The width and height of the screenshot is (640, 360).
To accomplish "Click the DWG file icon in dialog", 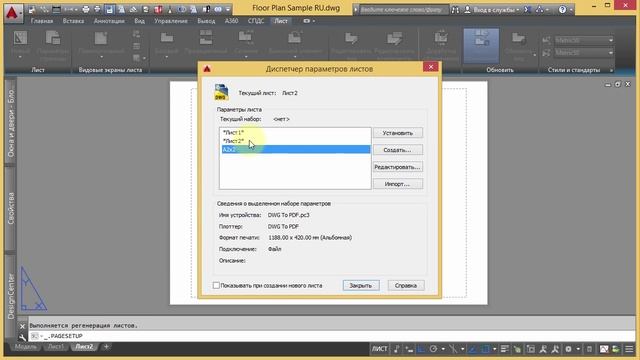I will coord(221,92).
